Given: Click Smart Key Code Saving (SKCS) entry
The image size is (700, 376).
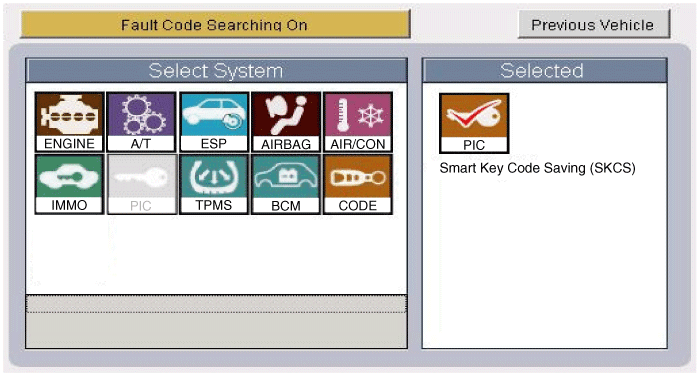Looking at the screenshot, I should tap(538, 168).
